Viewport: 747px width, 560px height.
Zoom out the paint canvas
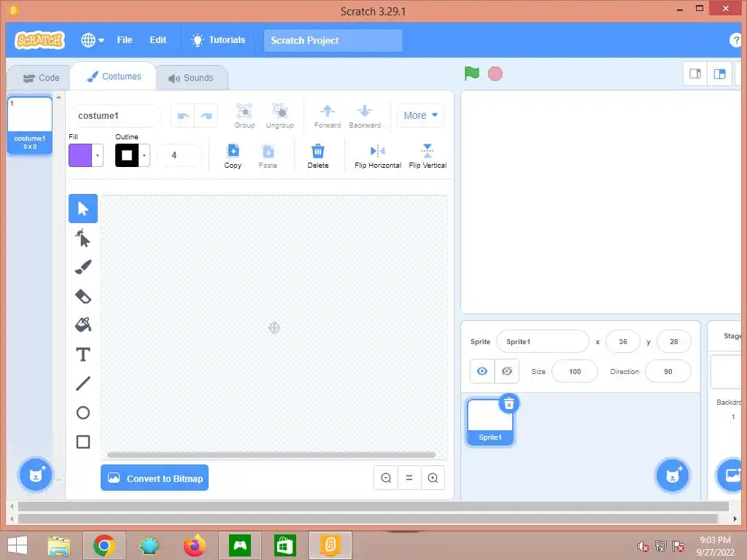(x=386, y=478)
